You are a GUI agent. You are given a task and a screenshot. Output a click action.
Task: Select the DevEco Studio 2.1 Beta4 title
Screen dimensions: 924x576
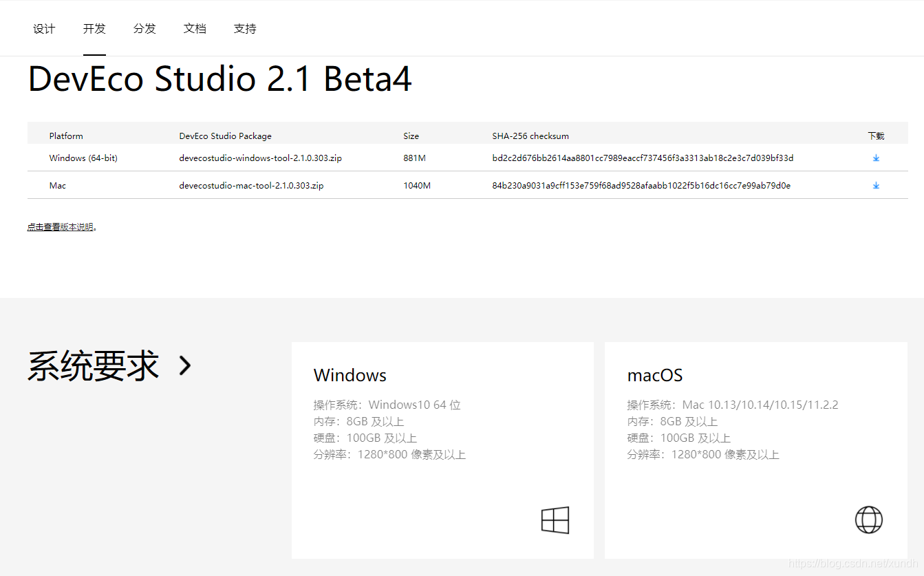coord(220,78)
